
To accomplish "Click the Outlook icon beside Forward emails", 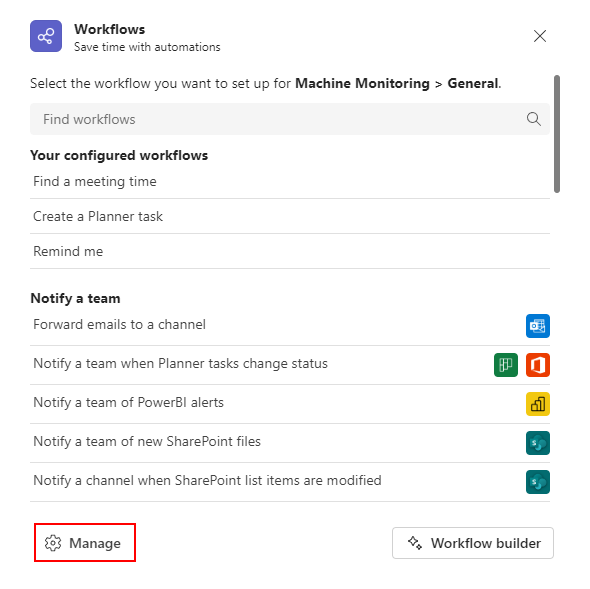I will coord(538,326).
